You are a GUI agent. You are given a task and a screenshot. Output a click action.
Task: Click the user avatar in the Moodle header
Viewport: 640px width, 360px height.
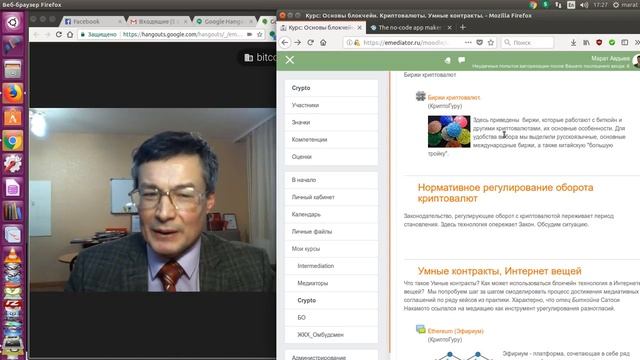coord(636,60)
